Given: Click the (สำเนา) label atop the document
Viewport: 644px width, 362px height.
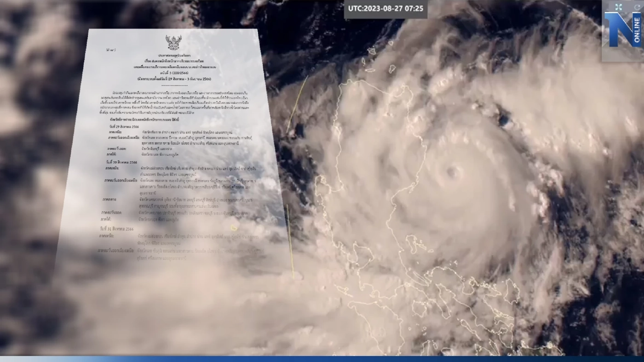Looking at the screenshot, I should point(110,48).
